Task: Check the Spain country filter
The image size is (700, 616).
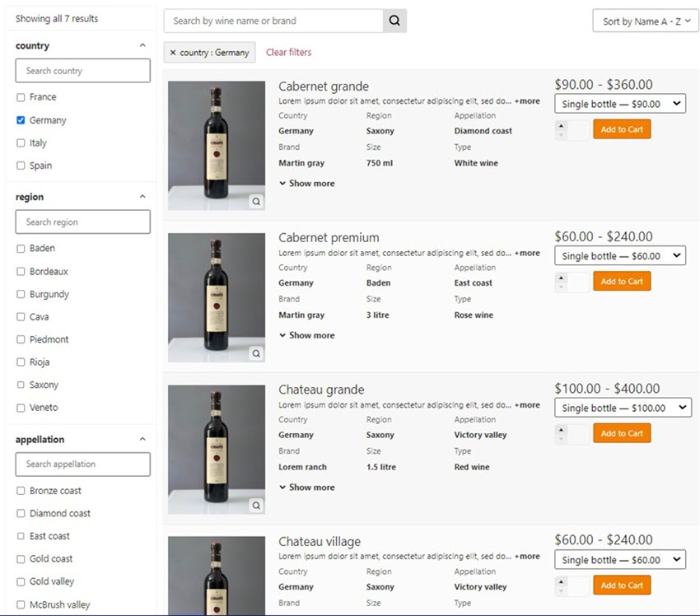Action: pyautogui.click(x=21, y=166)
